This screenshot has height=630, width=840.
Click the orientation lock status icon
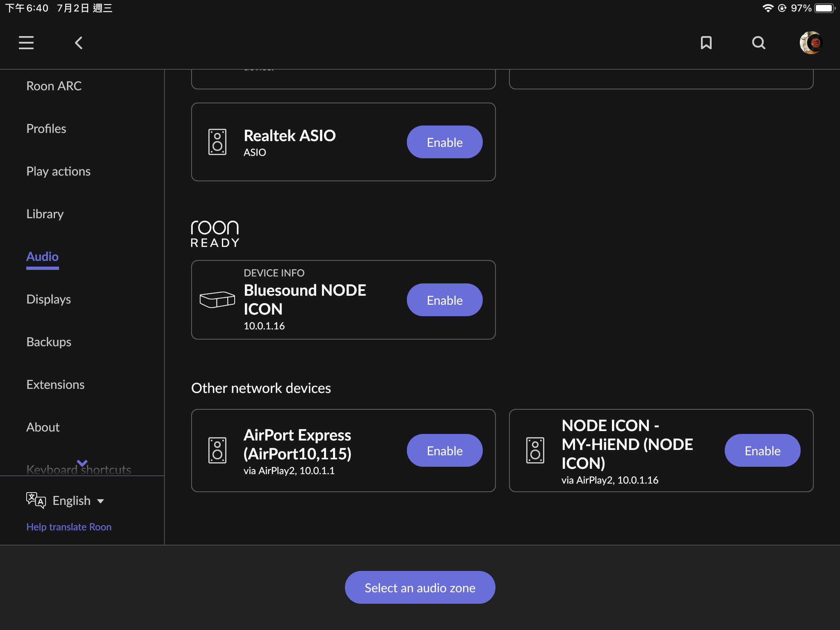pyautogui.click(x=782, y=8)
